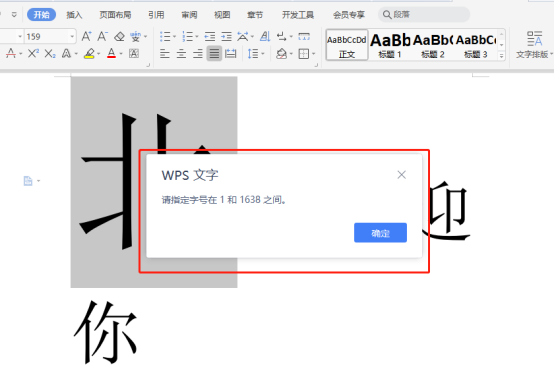The image size is (554, 371).
Task: Insert a bulleted list
Action: tap(165, 36)
